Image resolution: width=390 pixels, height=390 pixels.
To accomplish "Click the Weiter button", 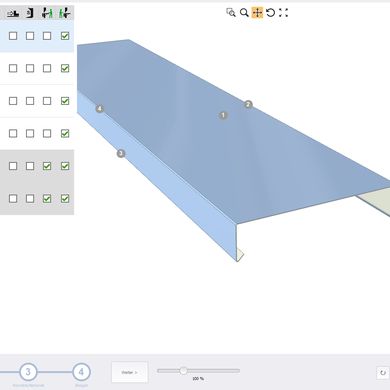I will [x=130, y=372].
